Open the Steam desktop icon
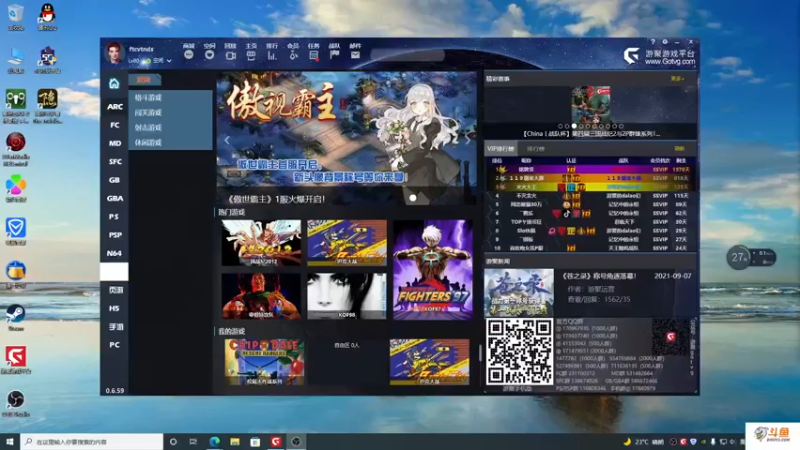The width and height of the screenshot is (800, 450). point(16,316)
